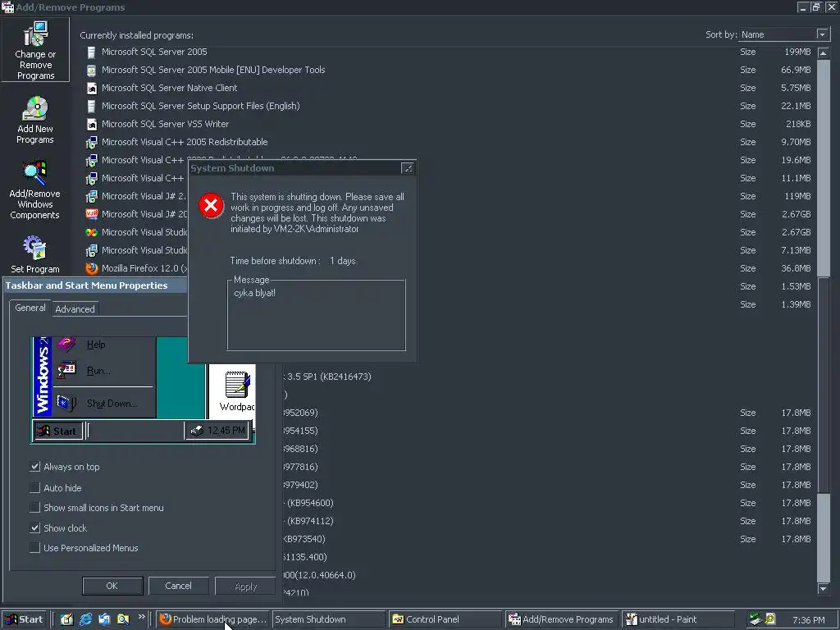Click program list scrollbar down arrow
Screen dimensions: 840x630
click(824, 589)
